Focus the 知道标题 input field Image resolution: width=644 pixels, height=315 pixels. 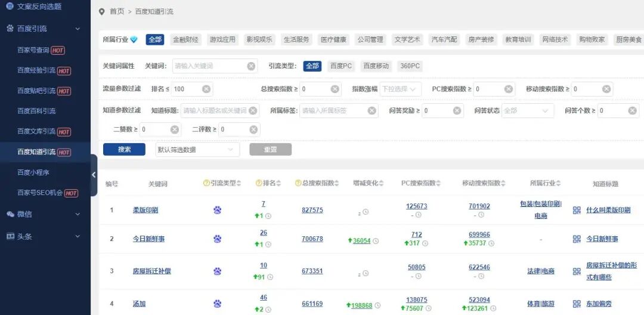tap(219, 110)
